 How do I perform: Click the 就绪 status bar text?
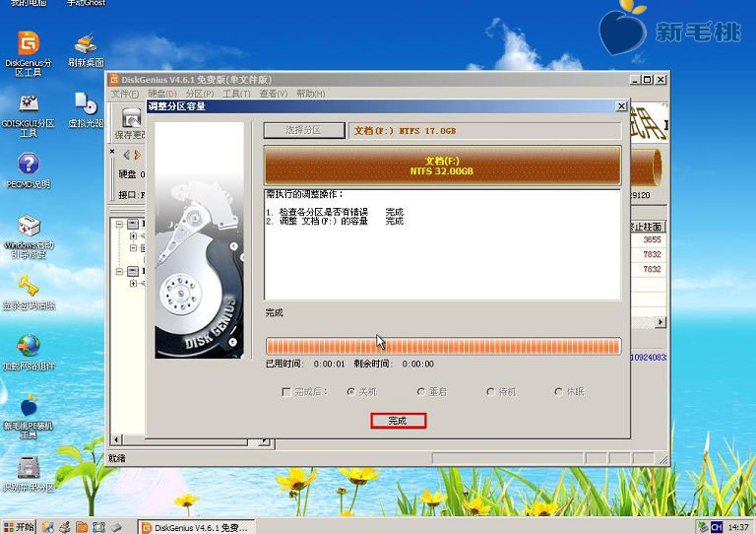(x=117, y=458)
